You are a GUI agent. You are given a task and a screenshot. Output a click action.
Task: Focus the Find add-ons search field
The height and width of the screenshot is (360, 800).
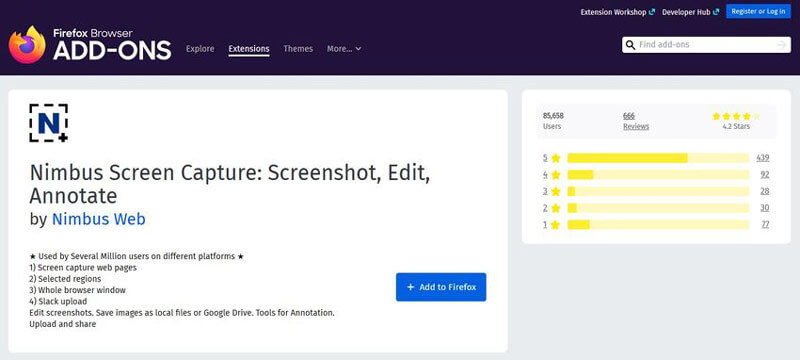706,45
